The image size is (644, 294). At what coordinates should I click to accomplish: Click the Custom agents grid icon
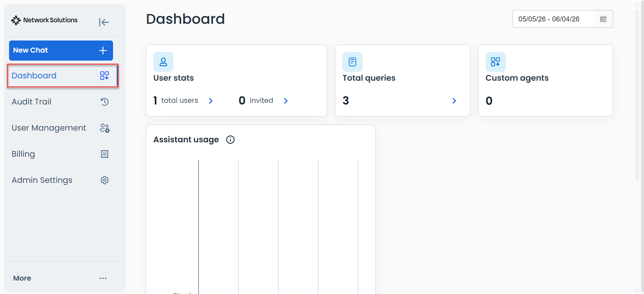coord(495,62)
